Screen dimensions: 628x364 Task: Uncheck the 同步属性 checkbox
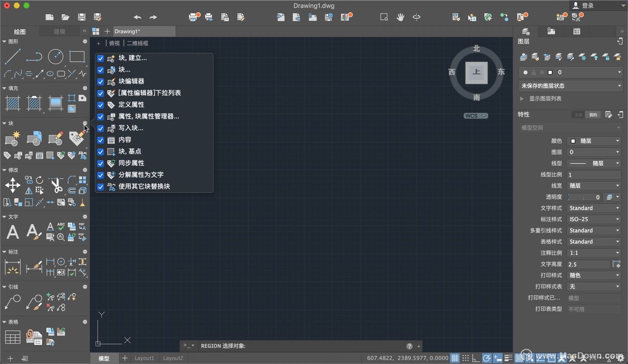100,163
